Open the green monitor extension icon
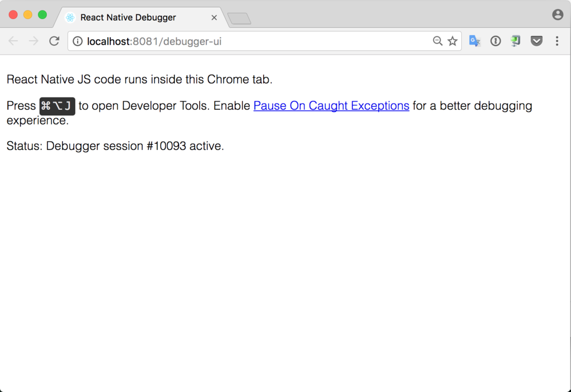Image resolution: width=571 pixels, height=392 pixels. 515,41
